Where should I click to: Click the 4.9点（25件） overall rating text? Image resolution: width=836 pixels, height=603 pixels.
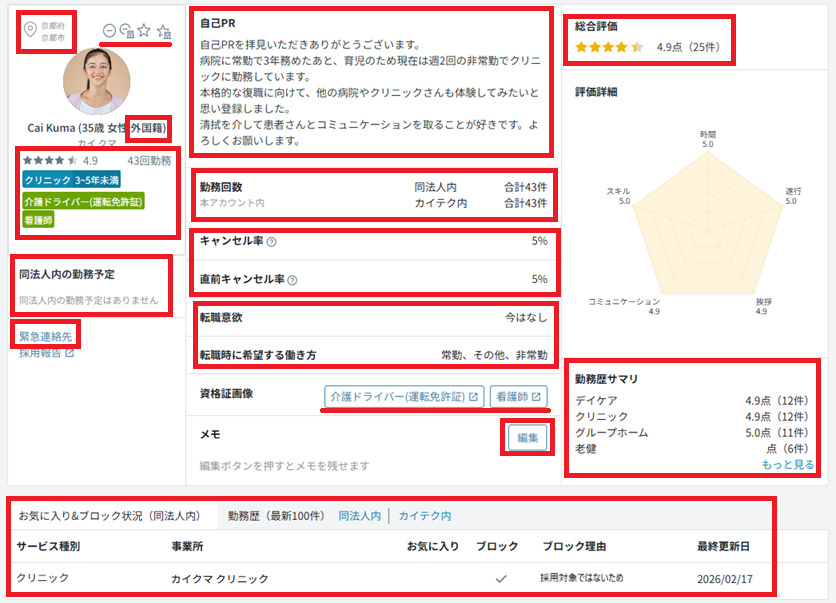[688, 47]
